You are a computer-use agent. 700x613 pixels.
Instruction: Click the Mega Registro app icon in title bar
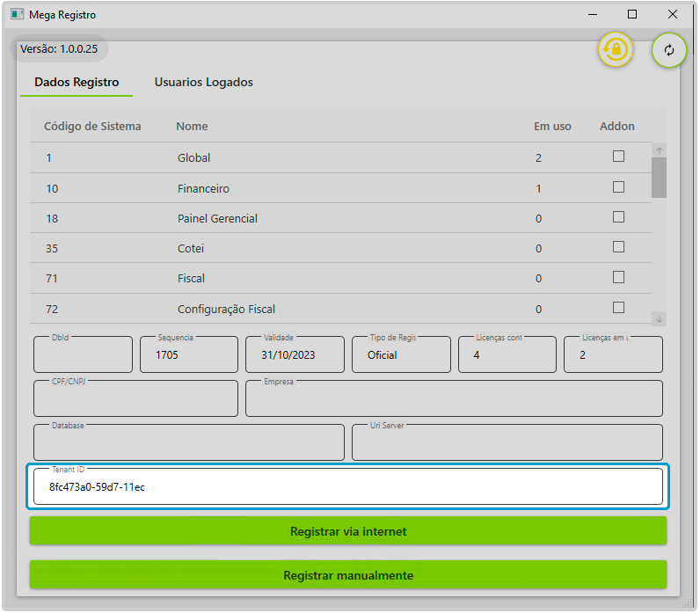click(x=18, y=14)
